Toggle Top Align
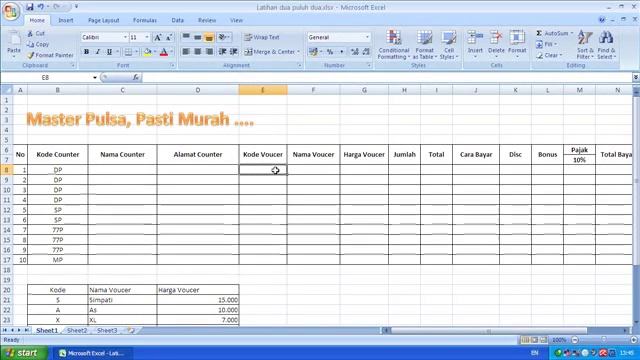The width and height of the screenshot is (640, 360). click(186, 37)
